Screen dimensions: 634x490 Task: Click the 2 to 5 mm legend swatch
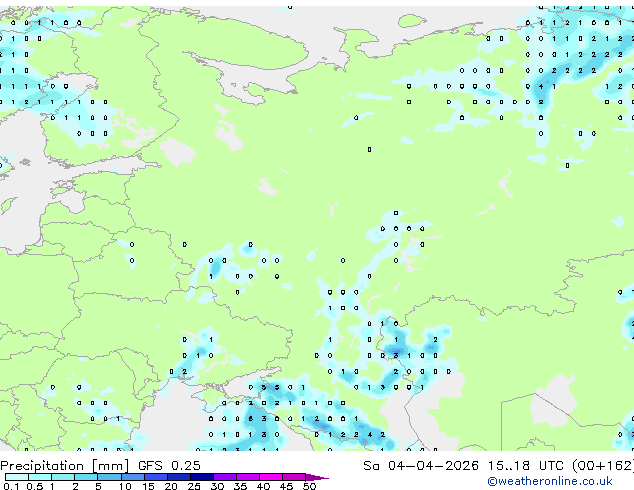pos(86,477)
